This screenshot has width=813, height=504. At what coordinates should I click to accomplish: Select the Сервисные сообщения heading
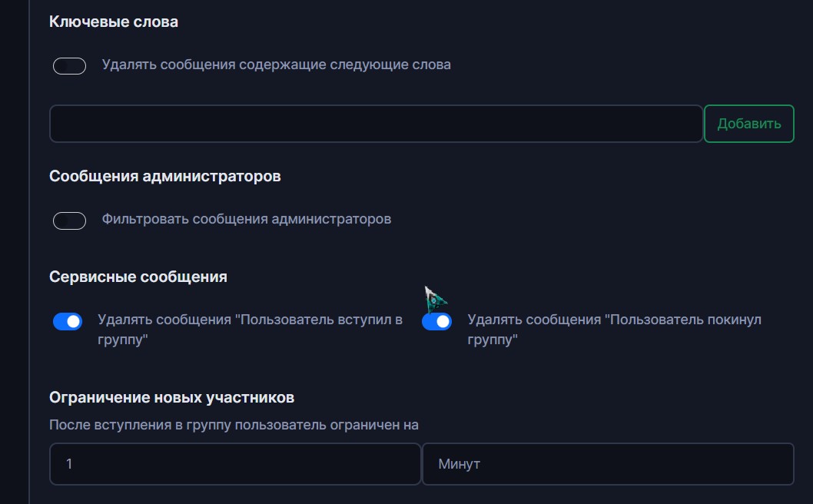tap(138, 277)
